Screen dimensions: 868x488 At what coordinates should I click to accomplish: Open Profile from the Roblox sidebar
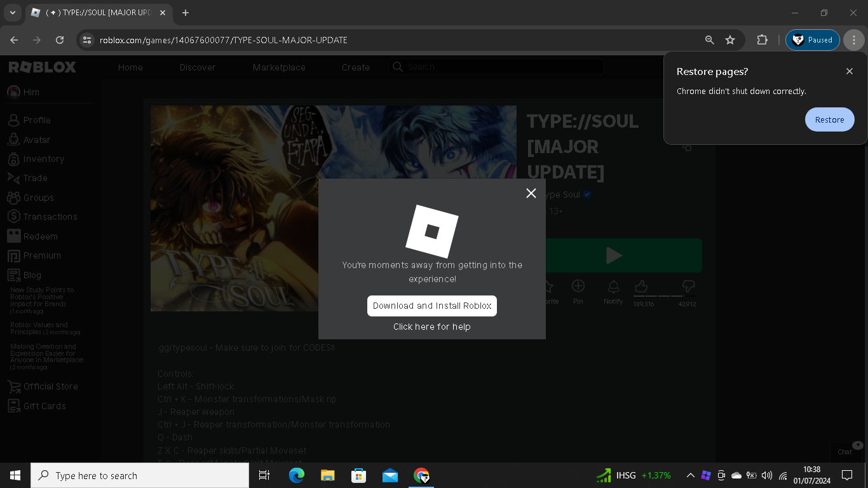point(29,120)
